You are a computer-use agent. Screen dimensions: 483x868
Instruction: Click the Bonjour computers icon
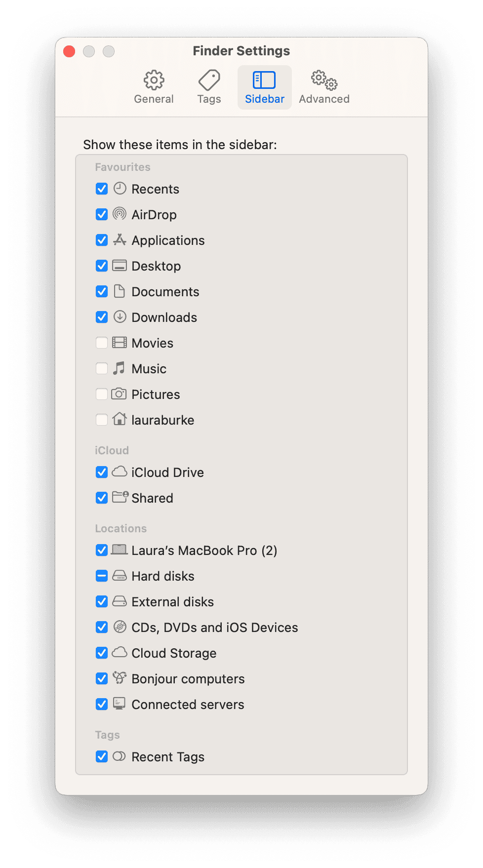coord(119,678)
